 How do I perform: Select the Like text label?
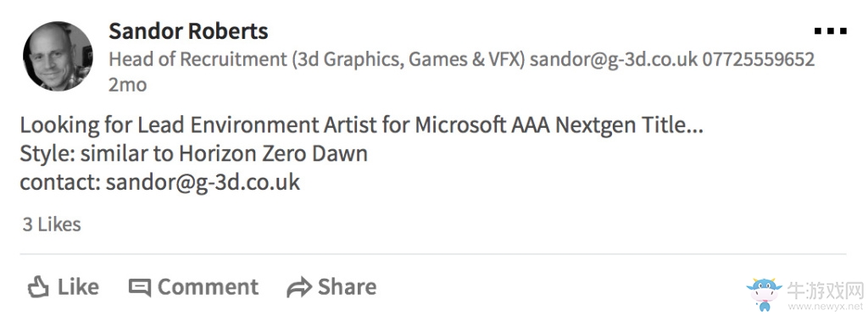[78, 286]
